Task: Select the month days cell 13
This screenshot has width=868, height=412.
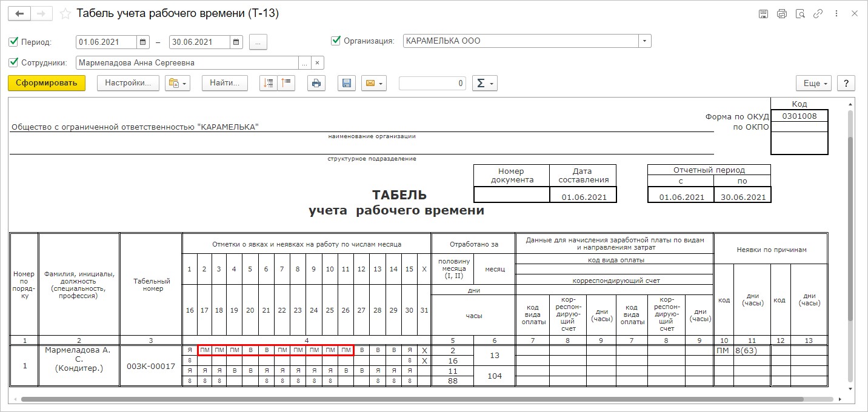Action: [494, 356]
